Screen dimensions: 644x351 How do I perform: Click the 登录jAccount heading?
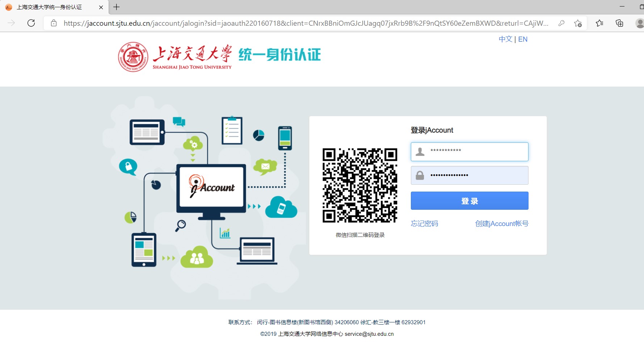click(x=432, y=130)
